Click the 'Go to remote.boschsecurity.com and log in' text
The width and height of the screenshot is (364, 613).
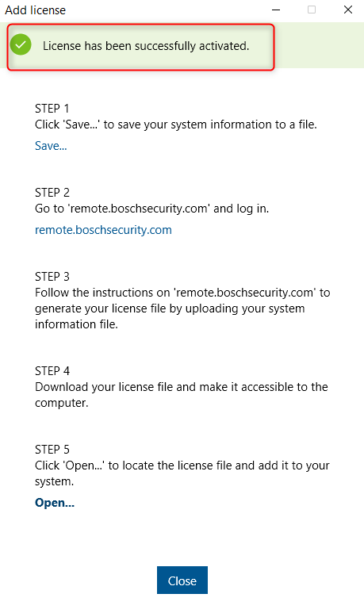point(151,209)
